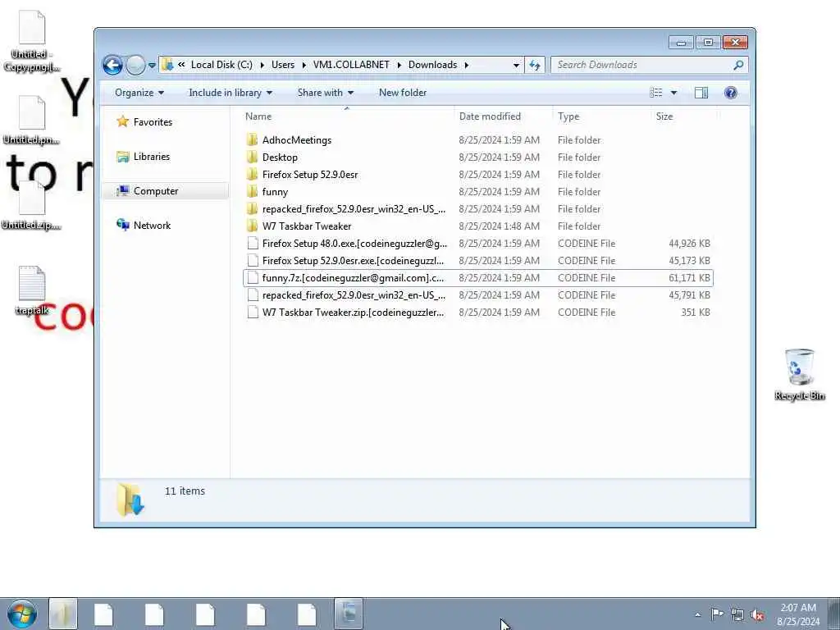Click the Forward navigation arrow button
Viewport: 840px width, 630px height.
point(135,65)
